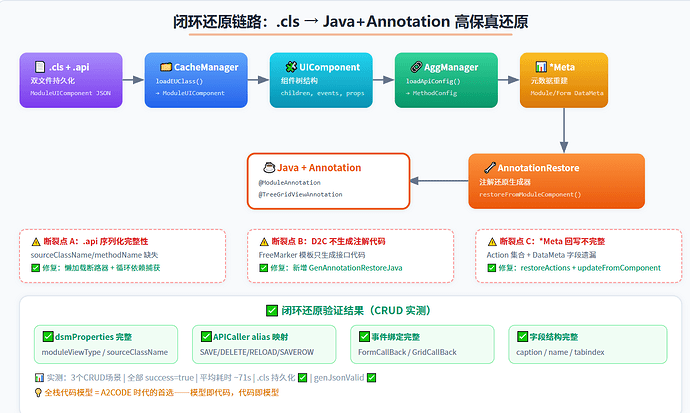The image size is (690, 413).
Task: Click the green check beside 闭环还原验证结果 heading
Action: pyautogui.click(x=272, y=311)
